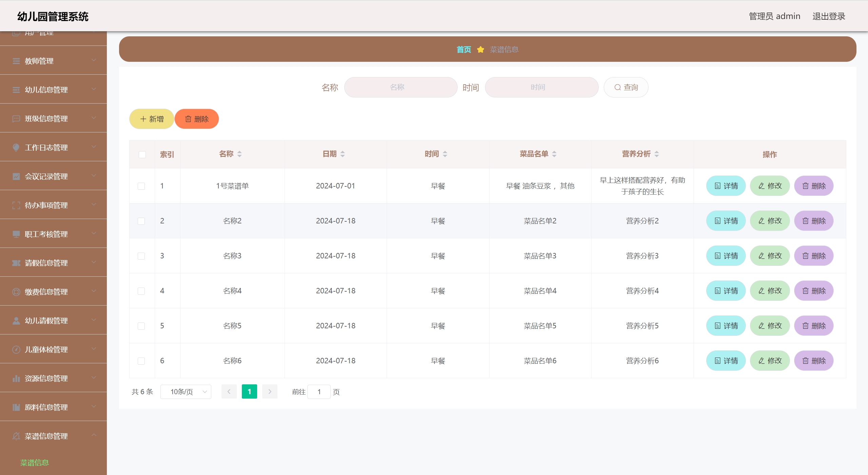This screenshot has height=475, width=868.
Task: Open the 10条/页 page size dropdown
Action: coord(186,392)
